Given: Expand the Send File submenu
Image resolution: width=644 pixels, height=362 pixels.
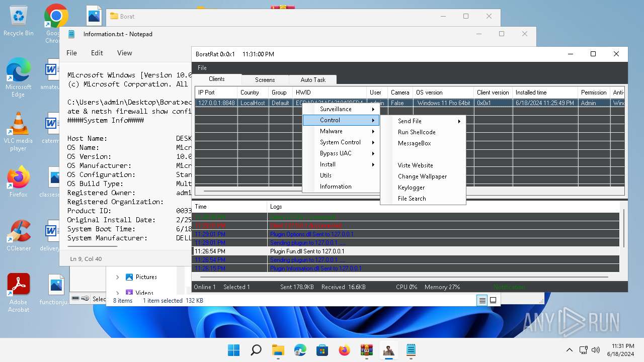Looking at the screenshot, I should pos(423,121).
